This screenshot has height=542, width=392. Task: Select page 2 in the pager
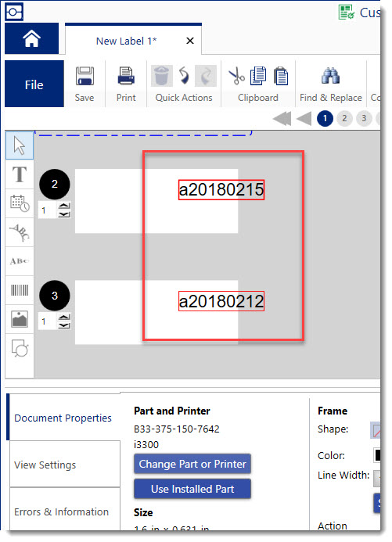(x=344, y=119)
